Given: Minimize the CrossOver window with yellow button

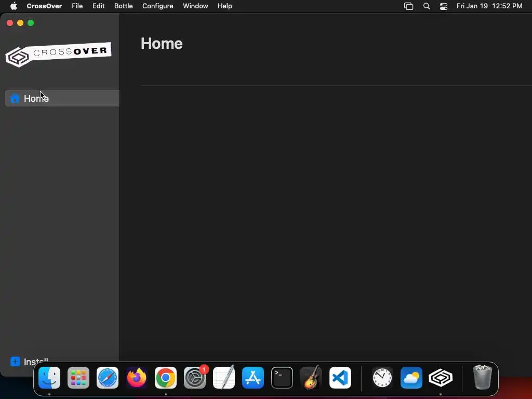Looking at the screenshot, I should coord(20,23).
